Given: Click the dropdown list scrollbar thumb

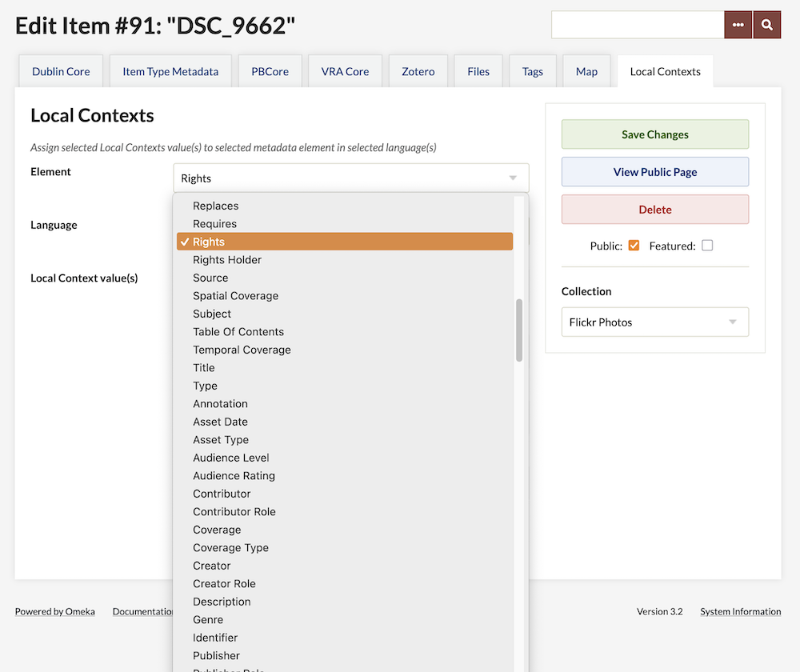Looking at the screenshot, I should 519,330.
